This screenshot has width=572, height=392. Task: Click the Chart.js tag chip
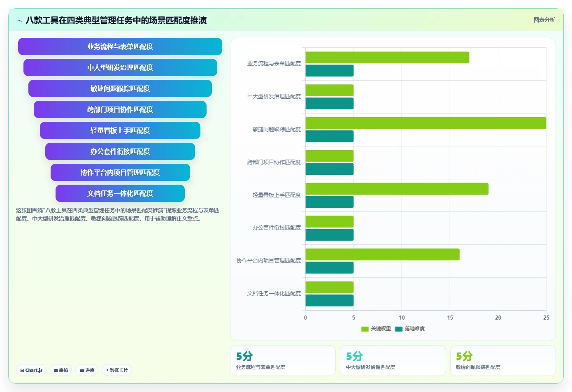point(31,370)
